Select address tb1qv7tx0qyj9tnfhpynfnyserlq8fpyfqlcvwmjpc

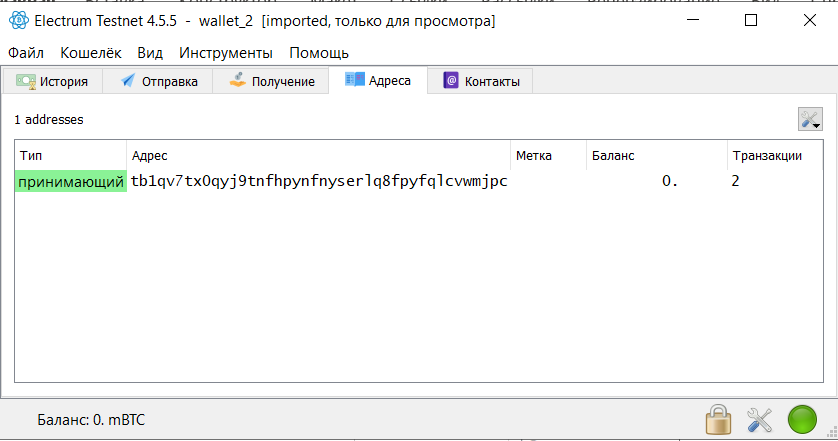tap(319, 181)
